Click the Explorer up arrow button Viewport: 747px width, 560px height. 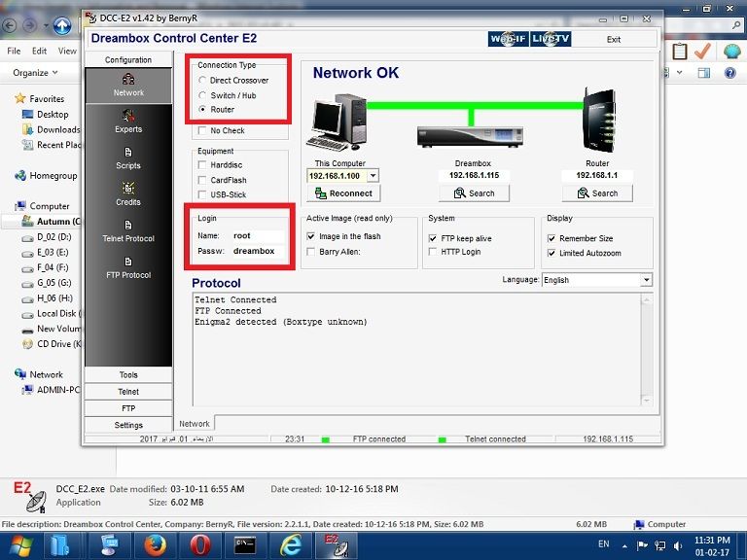[62, 25]
